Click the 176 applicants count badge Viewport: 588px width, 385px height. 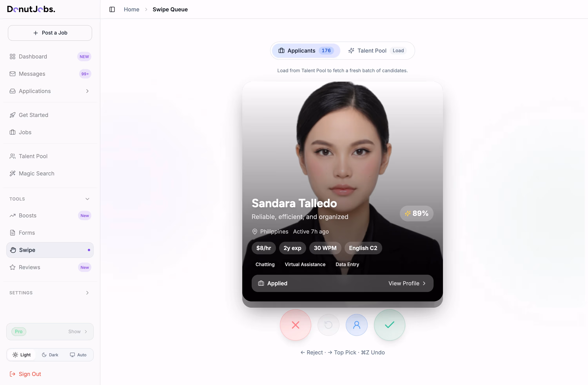(326, 51)
